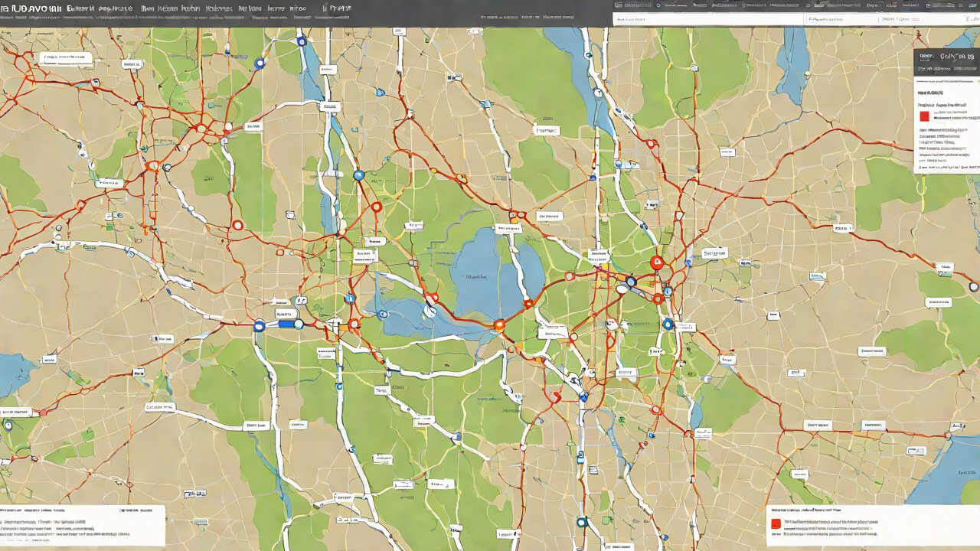Viewport: 980px width, 551px height.
Task: Select the blue marker just below the header bar
Action: 302,41
